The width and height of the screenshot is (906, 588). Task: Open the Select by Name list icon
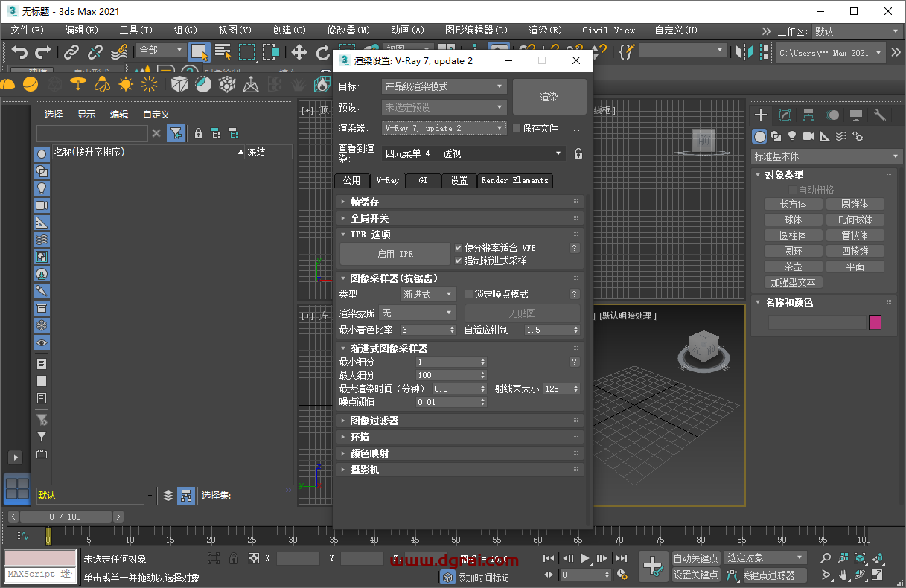coord(223,51)
